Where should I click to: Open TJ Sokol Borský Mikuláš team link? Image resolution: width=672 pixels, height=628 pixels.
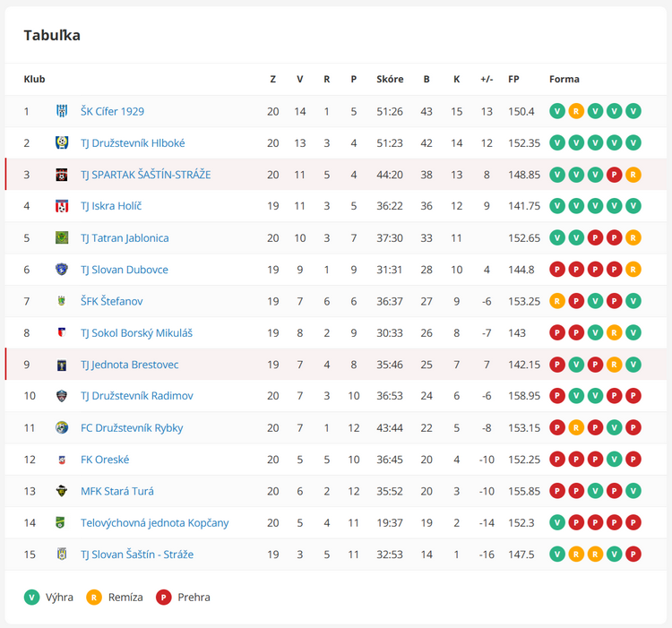click(136, 333)
